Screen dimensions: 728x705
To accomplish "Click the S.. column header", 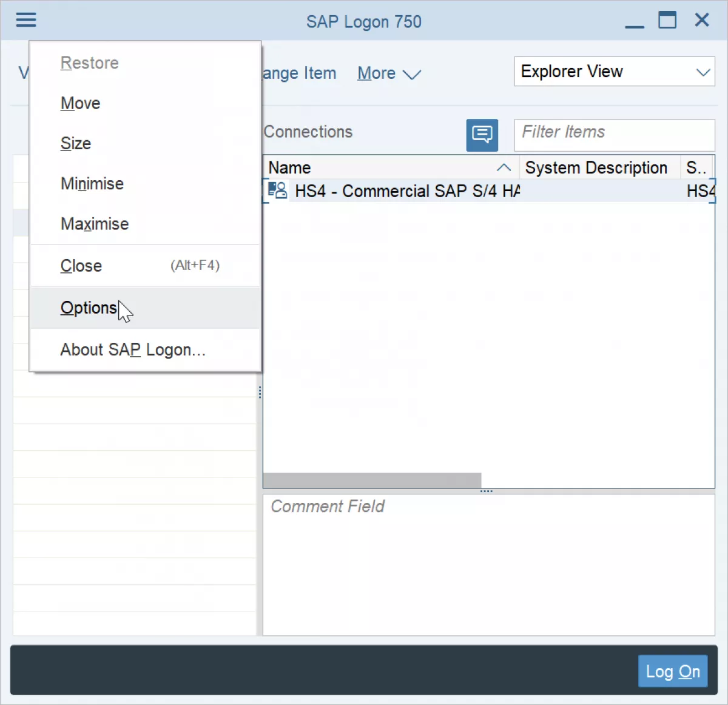I will coord(696,167).
